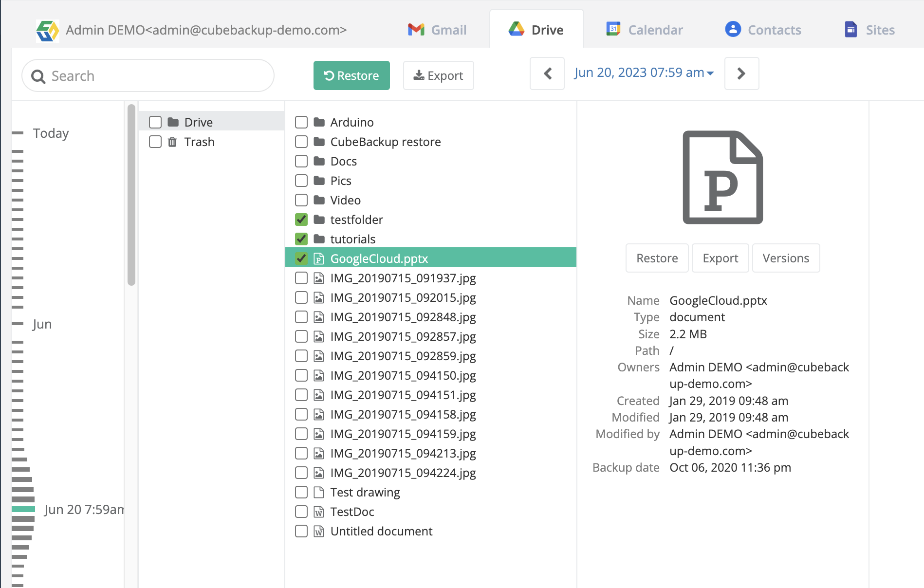
Task: Uncheck the testfolder checkbox
Action: [301, 220]
